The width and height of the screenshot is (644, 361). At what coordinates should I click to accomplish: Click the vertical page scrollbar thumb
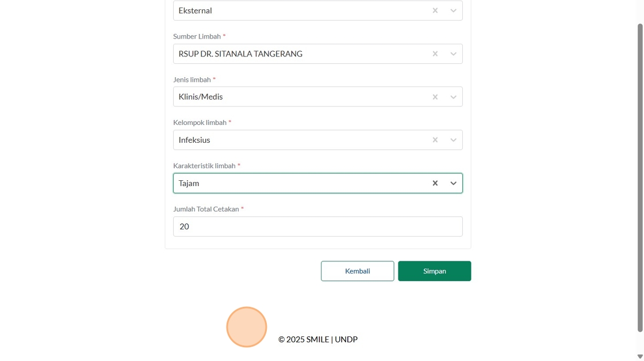coord(640,173)
